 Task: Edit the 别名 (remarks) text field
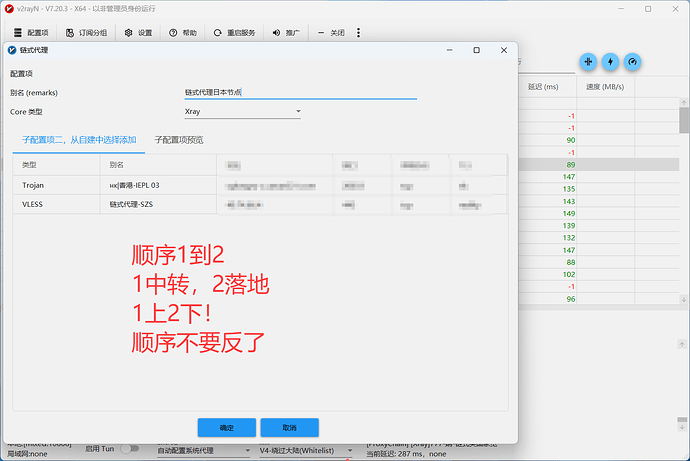301,92
